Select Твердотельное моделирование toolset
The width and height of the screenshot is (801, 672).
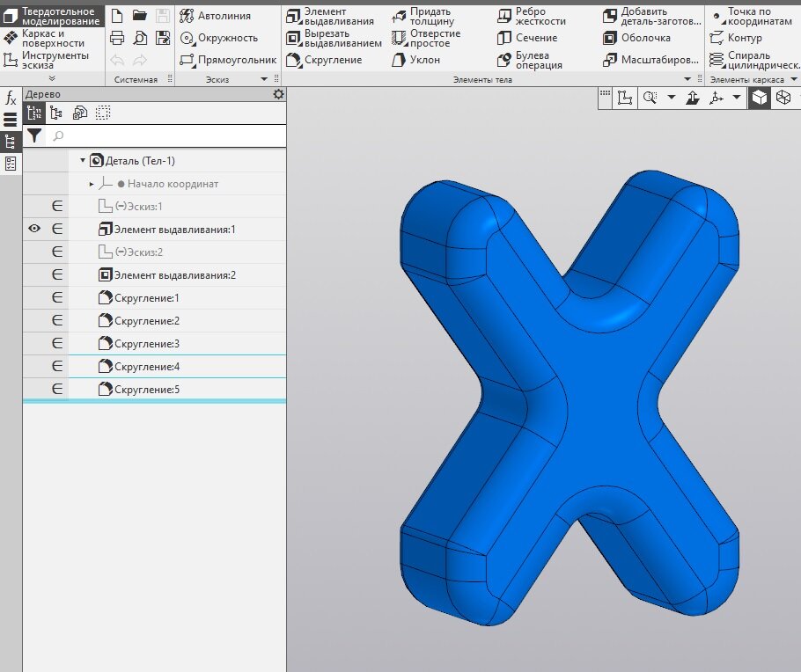tap(52, 17)
